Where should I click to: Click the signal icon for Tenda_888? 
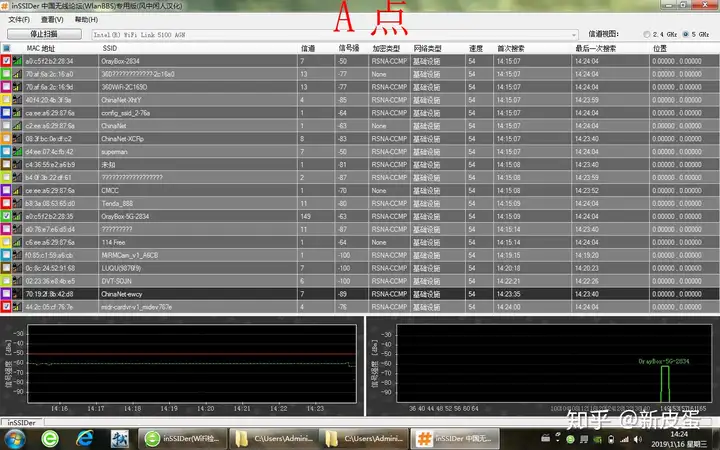17,203
